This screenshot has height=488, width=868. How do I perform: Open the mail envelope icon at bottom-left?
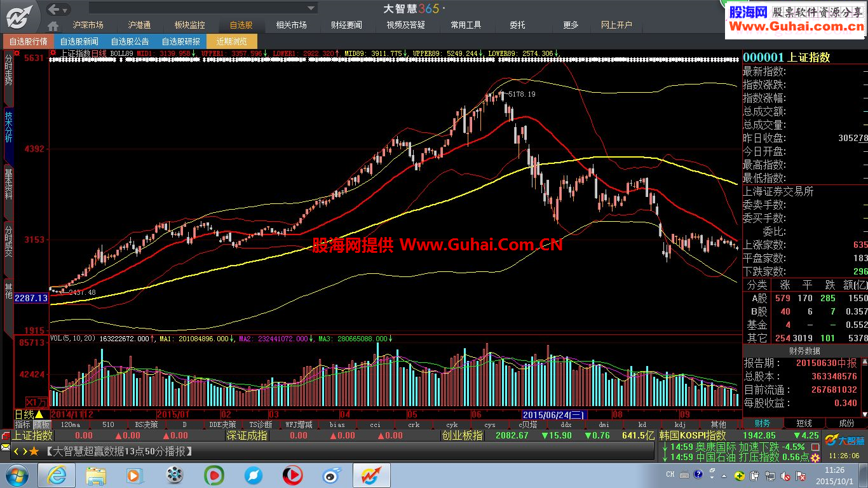pyautogui.click(x=6, y=449)
